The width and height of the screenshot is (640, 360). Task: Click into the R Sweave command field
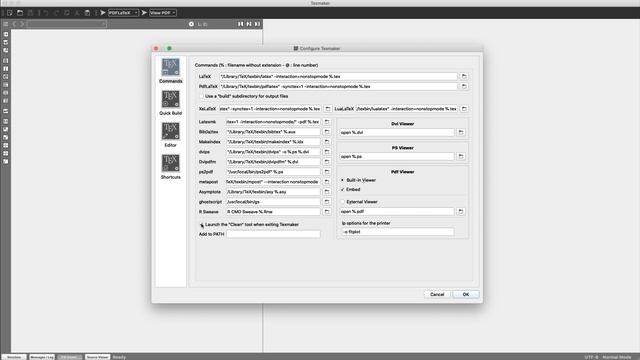(273, 212)
